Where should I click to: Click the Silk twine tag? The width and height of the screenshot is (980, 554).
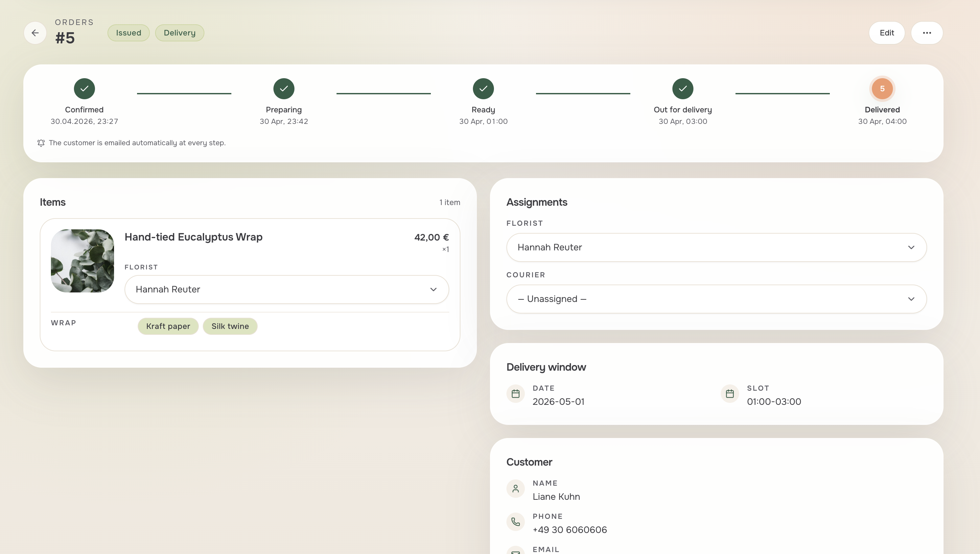pos(230,326)
